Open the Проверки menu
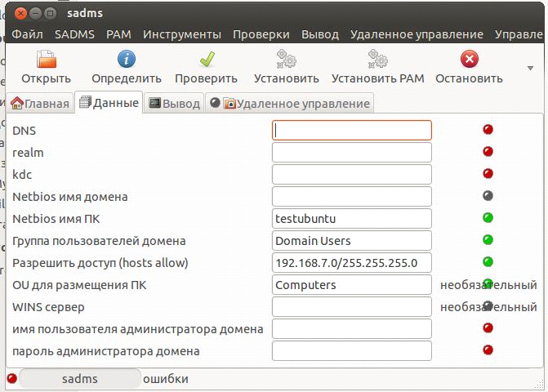 tap(261, 34)
